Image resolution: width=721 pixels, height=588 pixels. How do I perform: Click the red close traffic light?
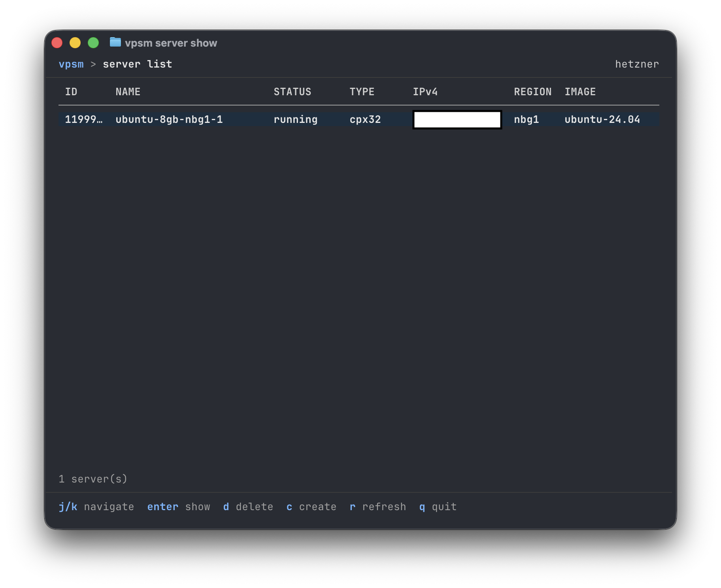(57, 42)
